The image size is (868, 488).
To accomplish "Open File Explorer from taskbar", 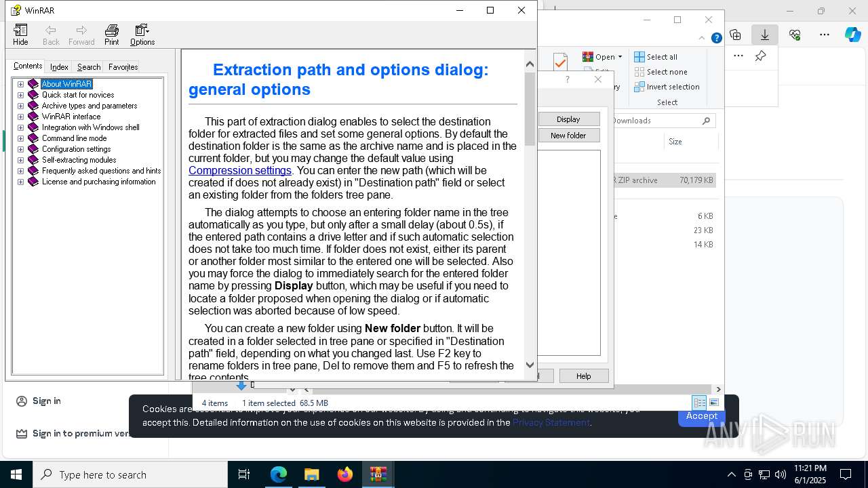I will 312,474.
